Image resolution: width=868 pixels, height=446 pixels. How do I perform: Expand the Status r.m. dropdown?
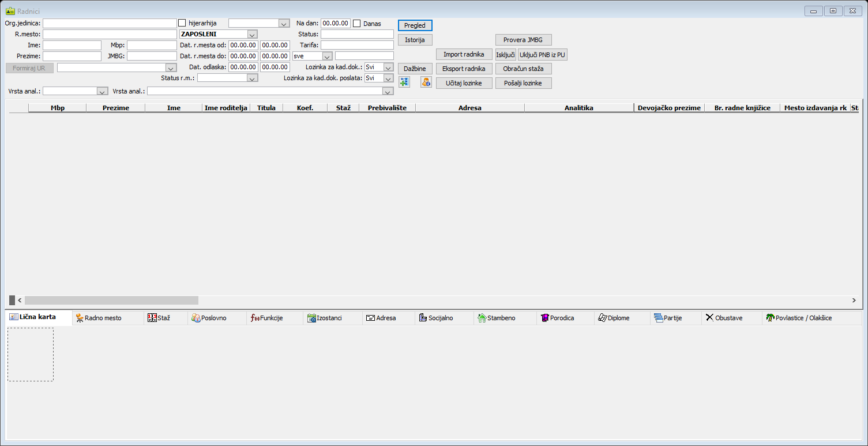point(252,78)
